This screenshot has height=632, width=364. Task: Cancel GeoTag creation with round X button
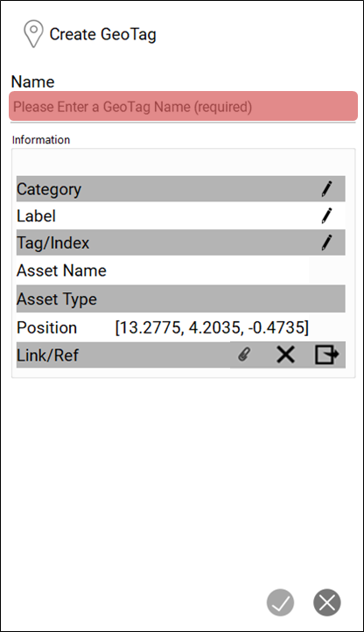327,602
